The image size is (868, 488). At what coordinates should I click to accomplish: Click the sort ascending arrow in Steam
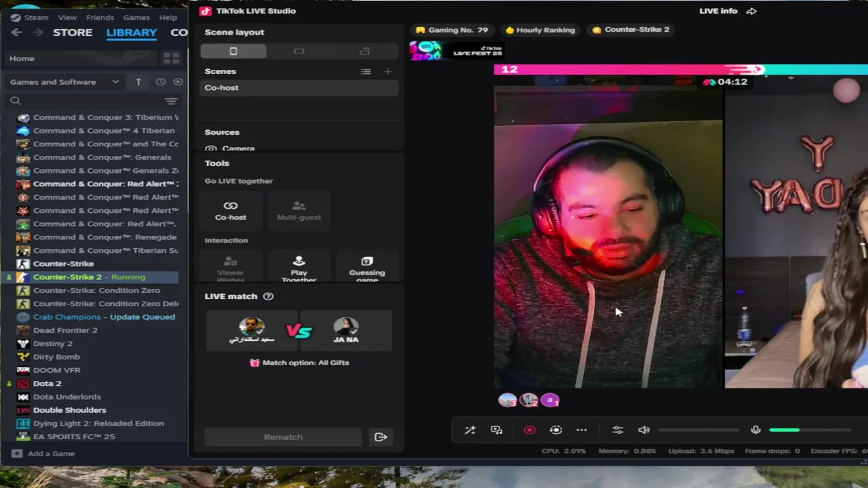click(138, 82)
